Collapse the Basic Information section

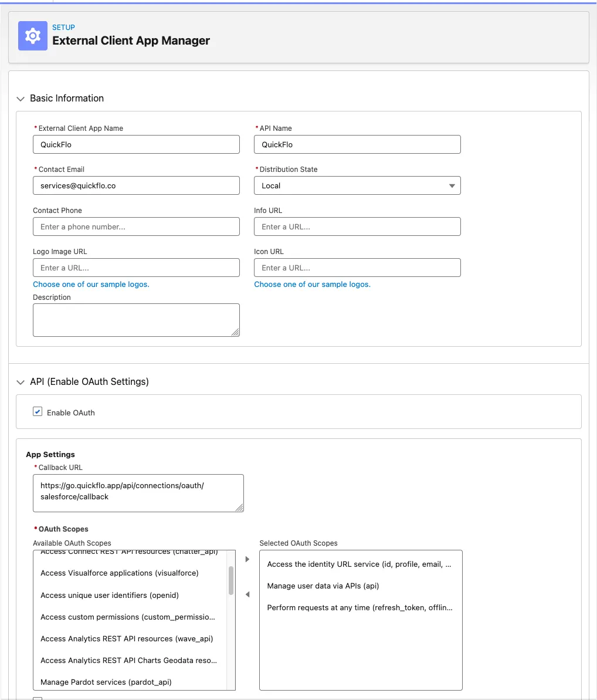(x=21, y=98)
